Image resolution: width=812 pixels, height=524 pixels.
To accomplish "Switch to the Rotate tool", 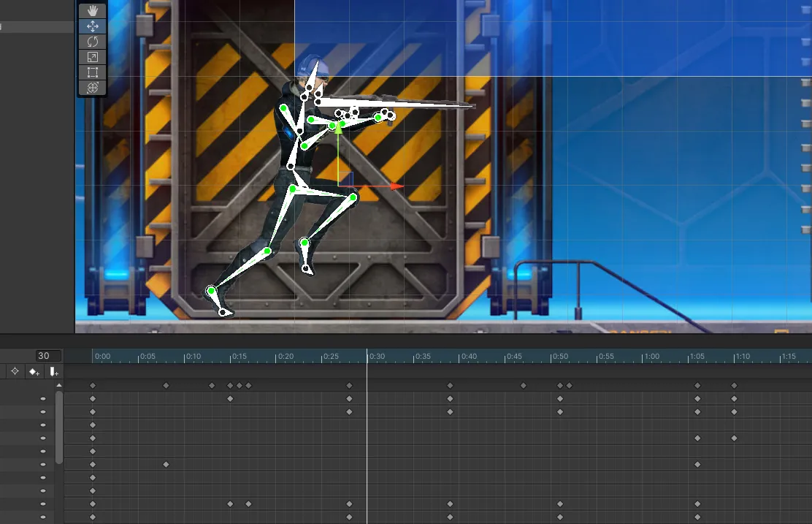I will tap(93, 42).
